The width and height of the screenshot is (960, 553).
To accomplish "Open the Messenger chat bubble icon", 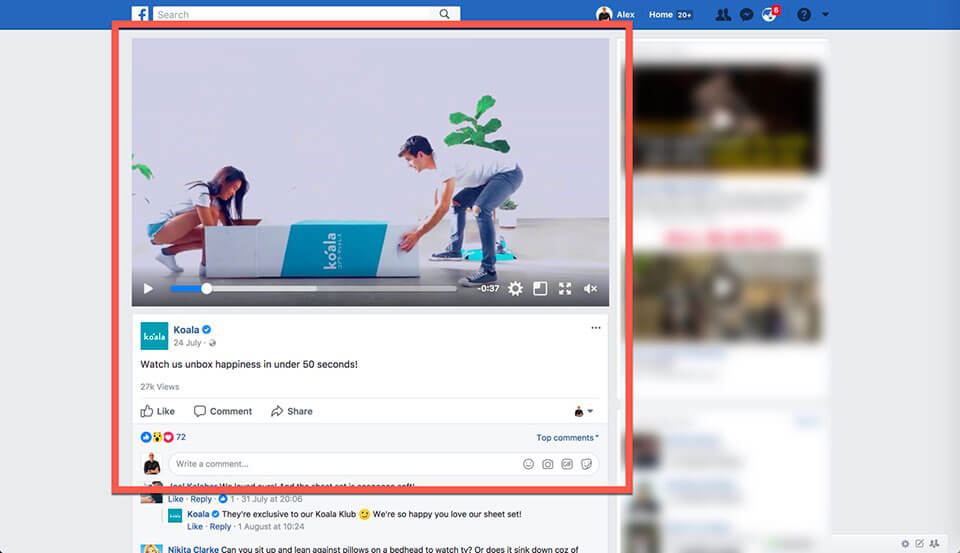I will [x=746, y=14].
